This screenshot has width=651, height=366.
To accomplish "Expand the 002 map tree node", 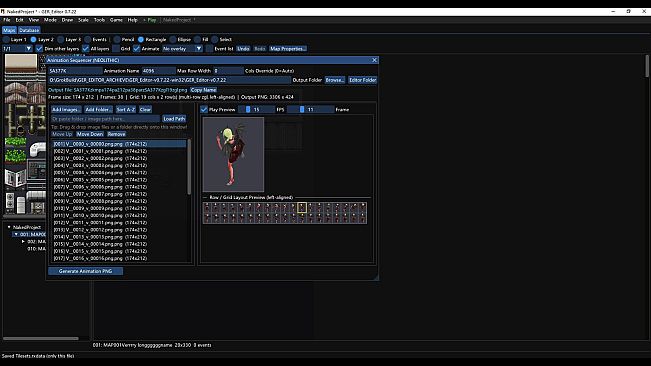I will coord(23,241).
